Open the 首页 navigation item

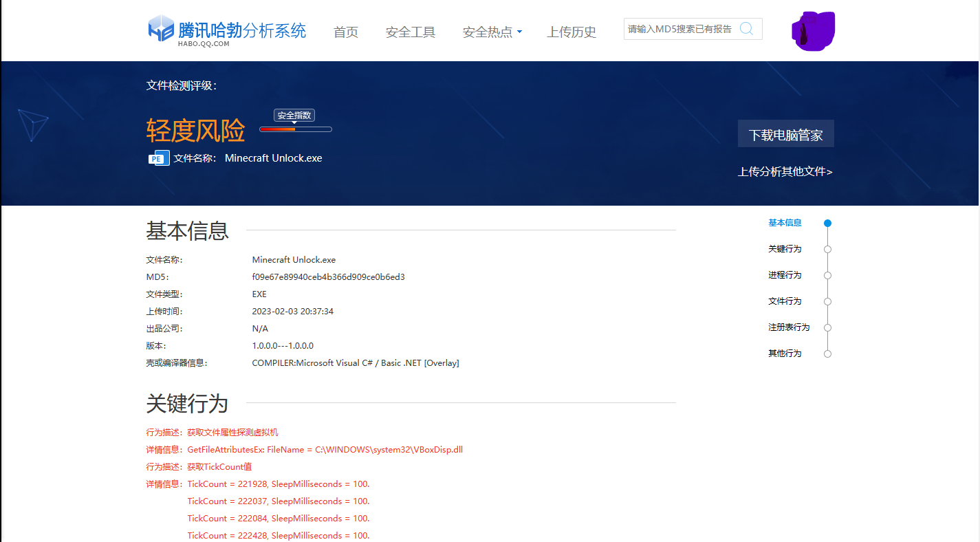tap(346, 32)
